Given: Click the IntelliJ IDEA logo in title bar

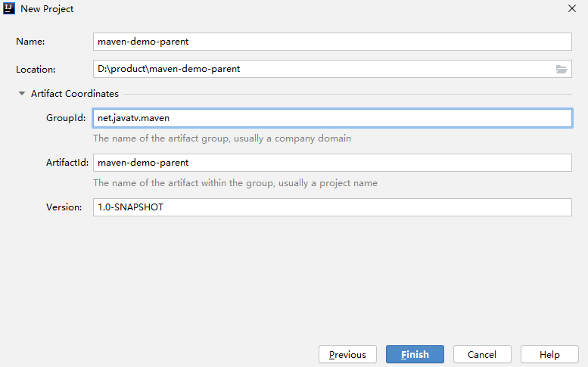Looking at the screenshot, I should point(9,8).
